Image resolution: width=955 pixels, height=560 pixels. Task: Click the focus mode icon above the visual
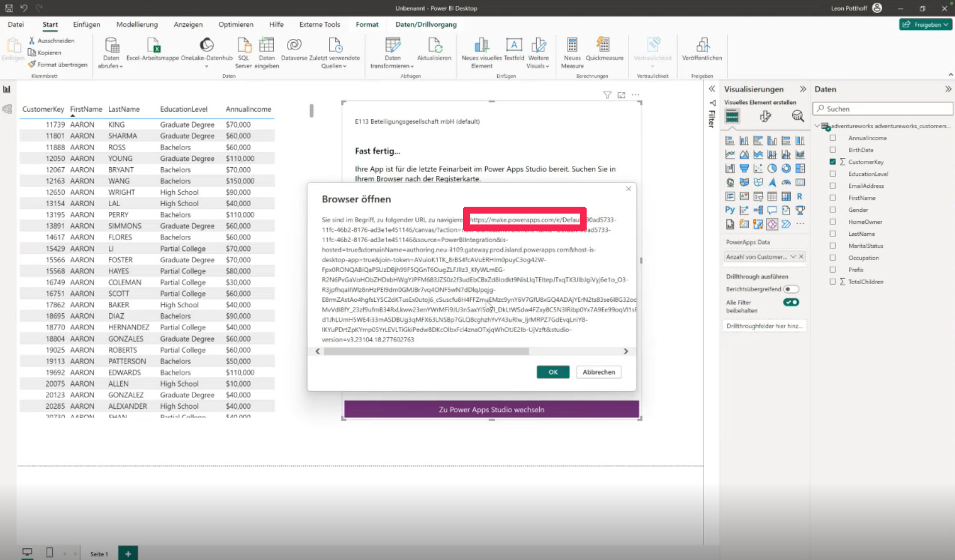pos(622,95)
